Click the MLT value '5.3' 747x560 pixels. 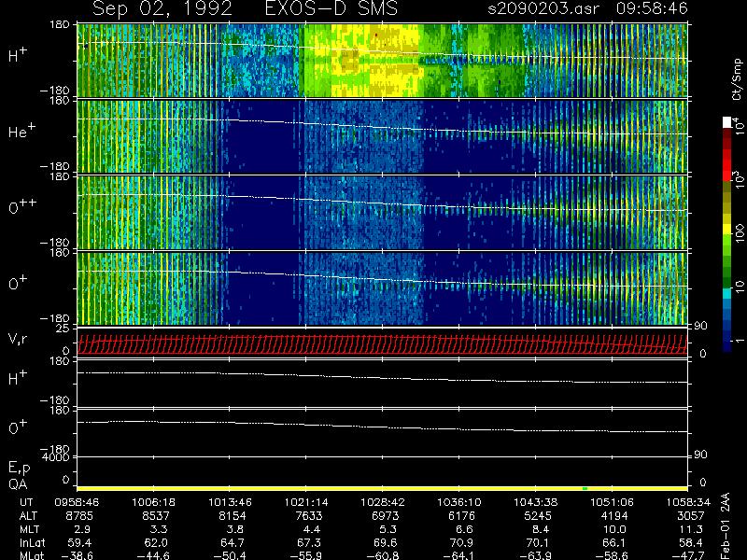(x=388, y=529)
